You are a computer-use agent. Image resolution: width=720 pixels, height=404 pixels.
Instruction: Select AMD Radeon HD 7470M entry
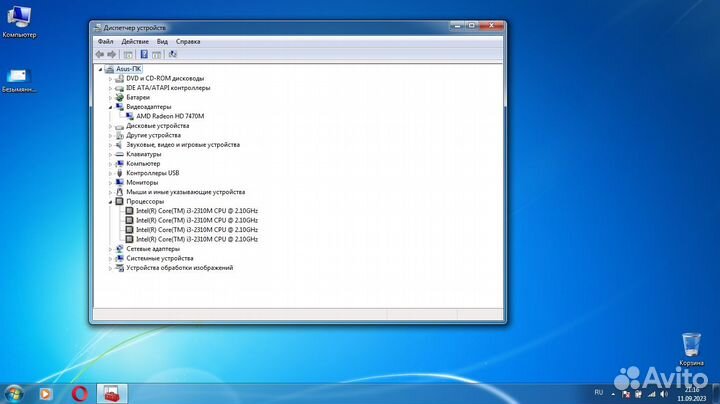pos(170,116)
